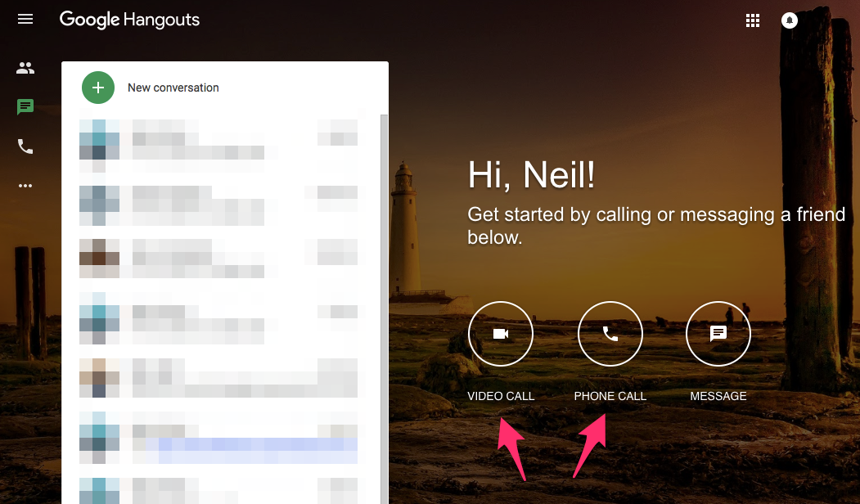
Task: Click the New conversation label
Action: (173, 88)
